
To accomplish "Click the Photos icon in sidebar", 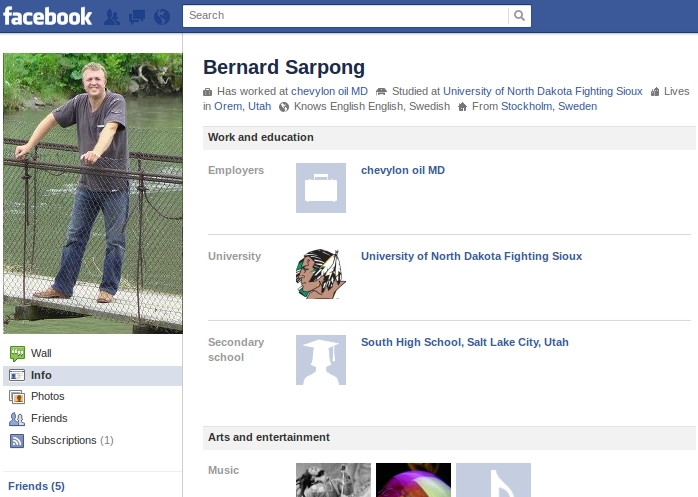I will tap(17, 397).
